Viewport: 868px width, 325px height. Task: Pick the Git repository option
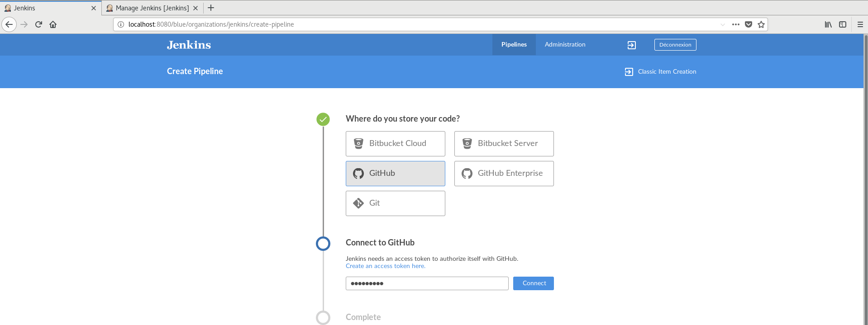[x=395, y=203]
